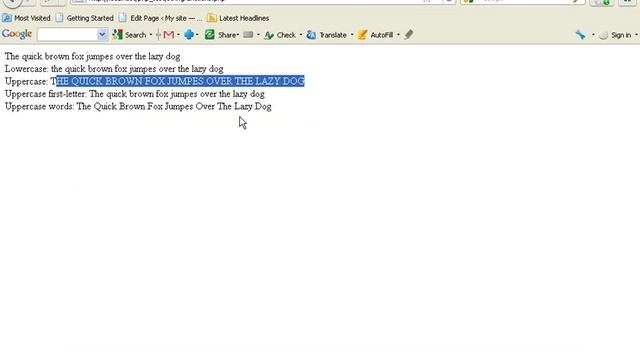Open the Search button options arrow
This screenshot has height=360, width=640.
tap(151, 35)
